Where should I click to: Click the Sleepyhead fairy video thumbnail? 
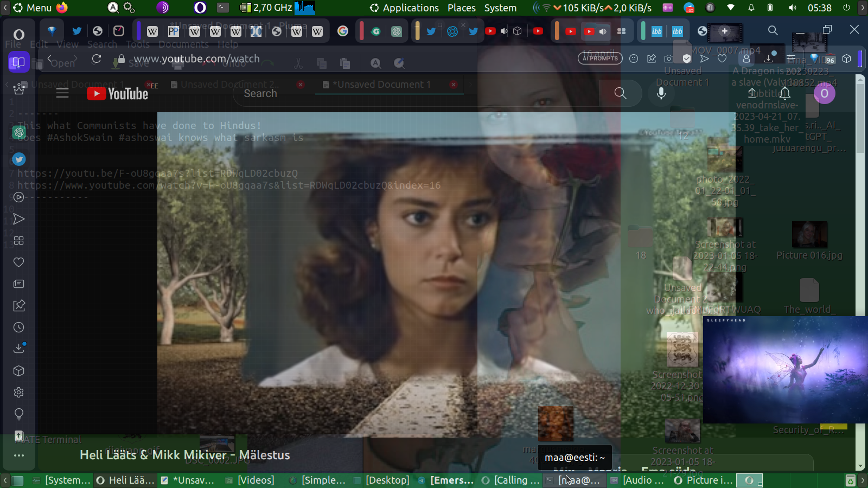786,369
